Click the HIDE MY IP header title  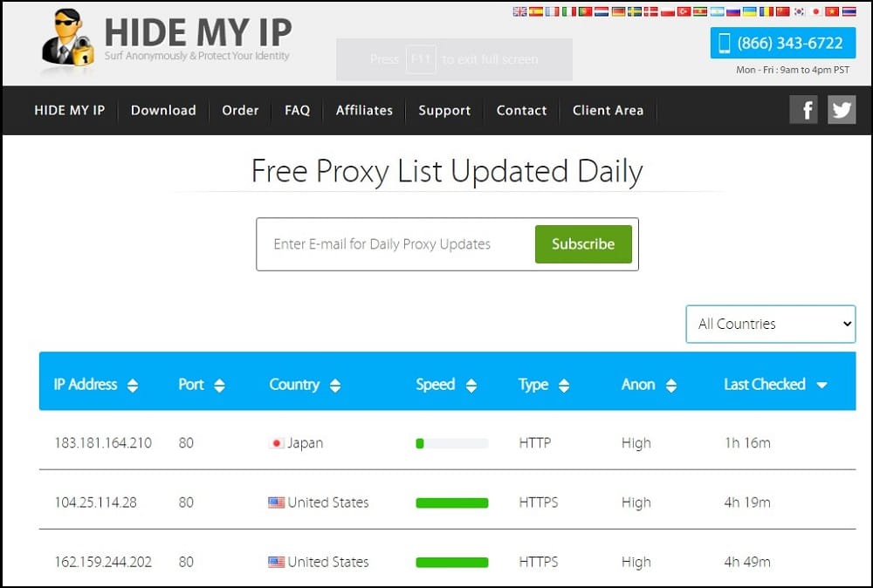pos(198,31)
